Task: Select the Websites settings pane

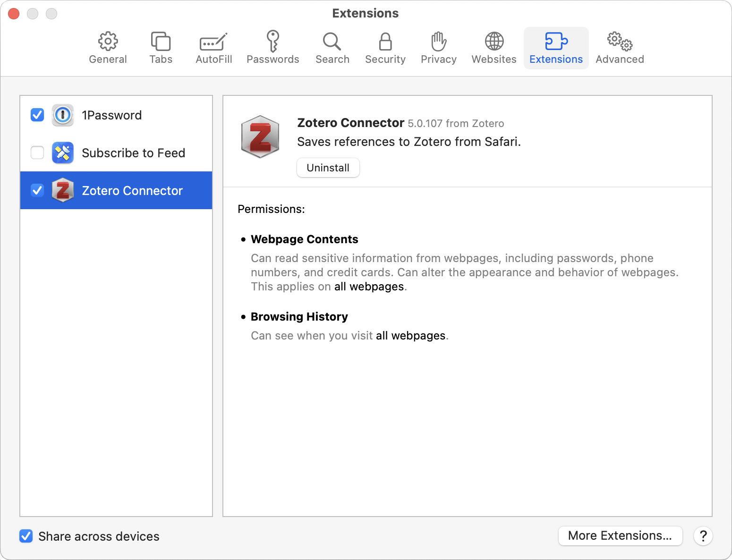Action: (494, 48)
